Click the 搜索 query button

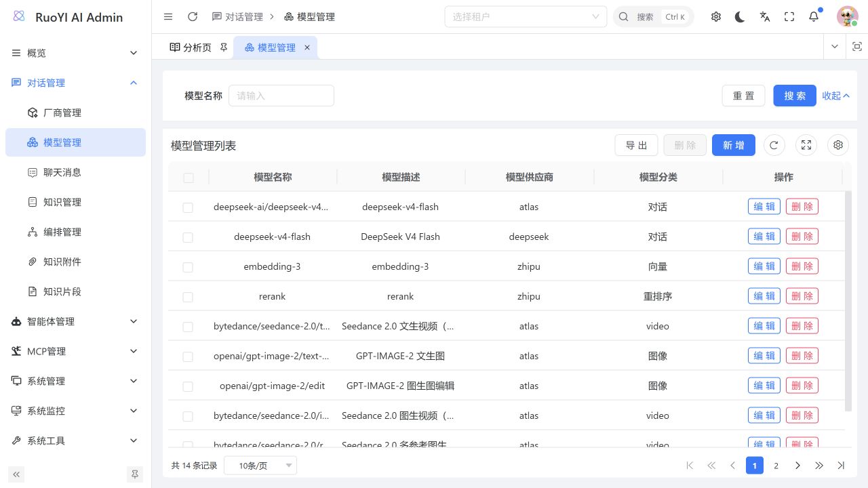[795, 96]
